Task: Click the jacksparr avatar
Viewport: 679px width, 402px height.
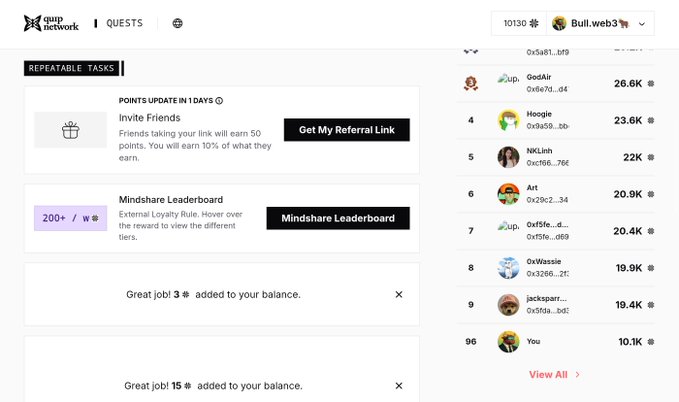Action: coord(508,305)
